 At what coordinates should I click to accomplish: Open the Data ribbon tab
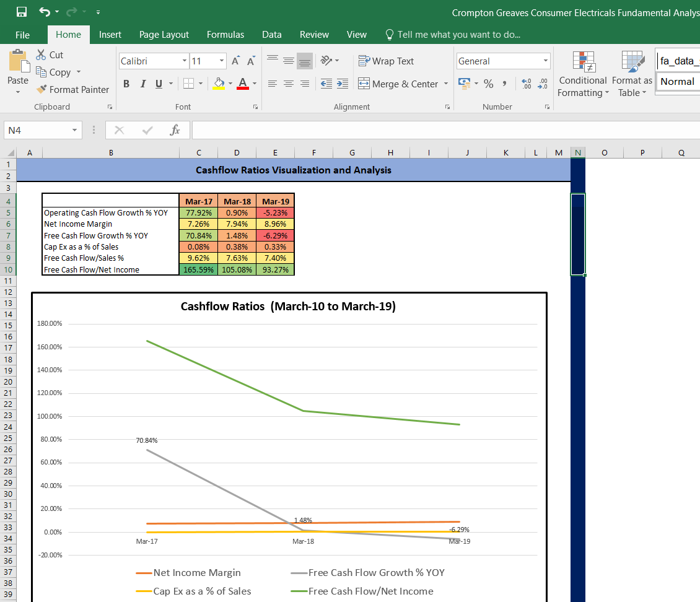272,35
